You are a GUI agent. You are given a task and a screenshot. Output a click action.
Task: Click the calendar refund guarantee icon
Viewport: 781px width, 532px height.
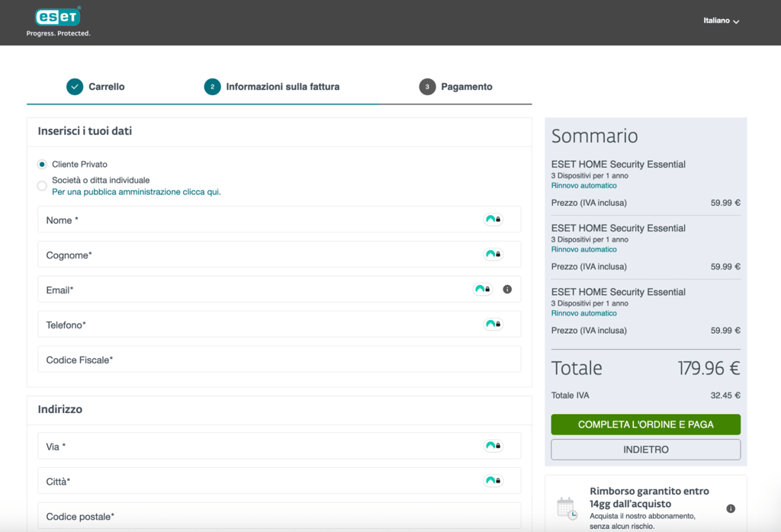(567, 508)
